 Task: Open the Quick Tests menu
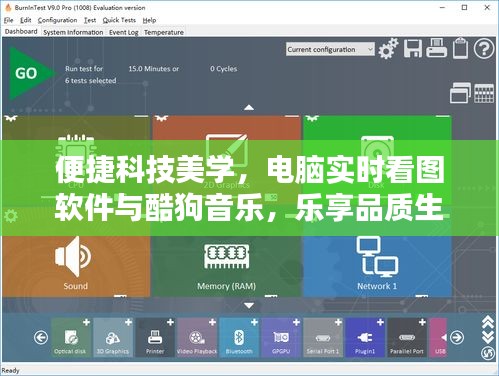click(x=119, y=20)
